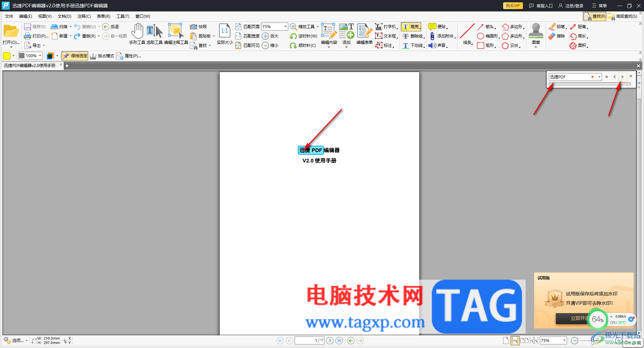Click 注册/登录 to sign in
The width and height of the screenshot is (644, 348).
pyautogui.click(x=571, y=6)
